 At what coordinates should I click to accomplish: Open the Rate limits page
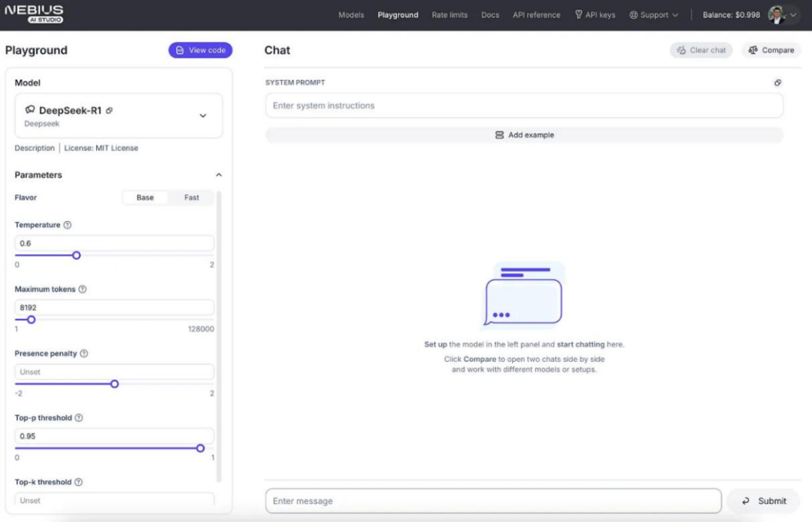click(450, 15)
